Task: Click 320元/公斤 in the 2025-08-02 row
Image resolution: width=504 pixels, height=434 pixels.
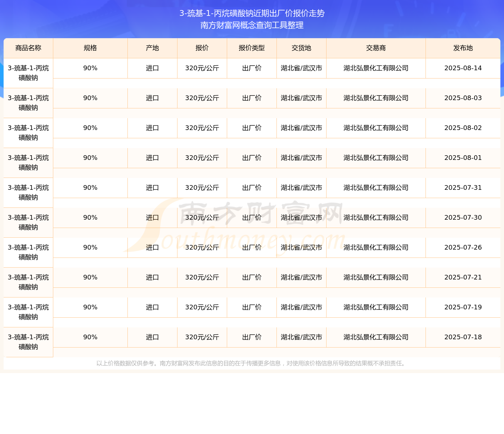Action: click(x=202, y=128)
